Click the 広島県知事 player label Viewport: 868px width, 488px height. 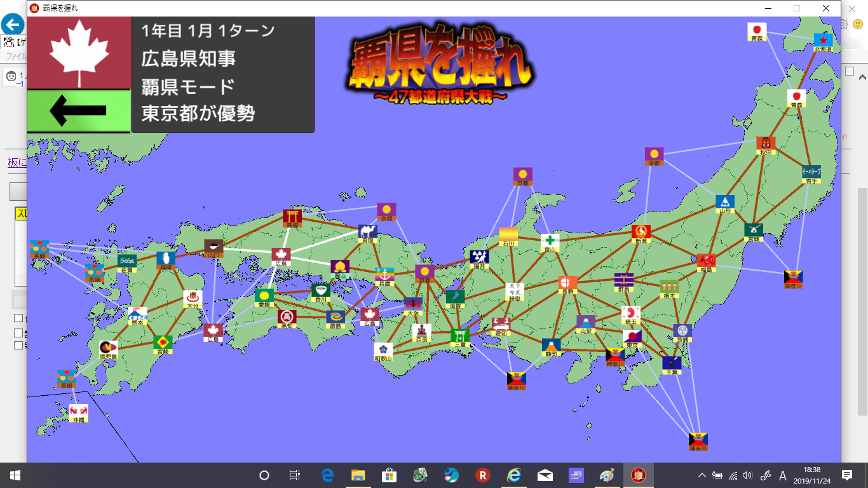click(189, 58)
